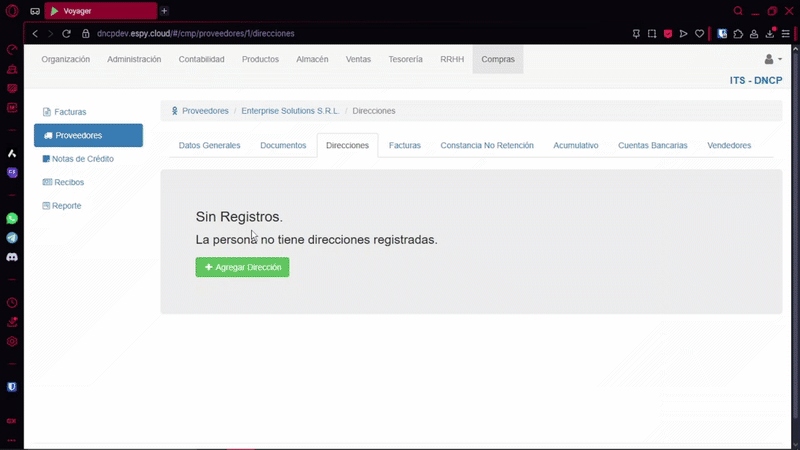
Task: Click the pin icon in address bar
Action: coord(636,34)
